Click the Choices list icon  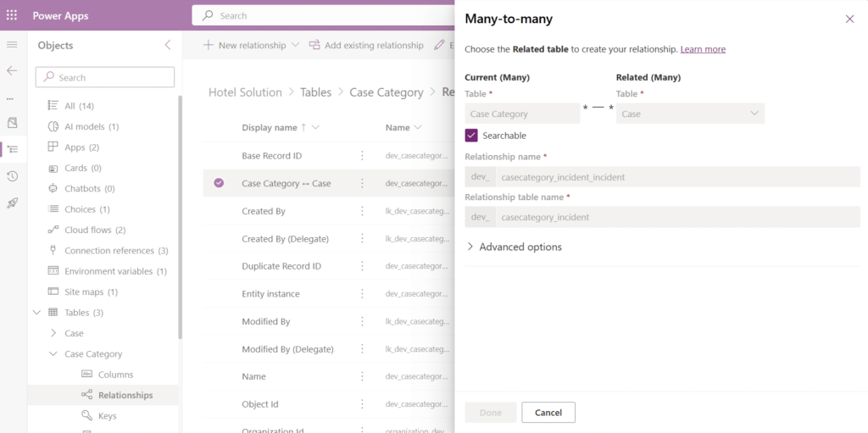[53, 208]
